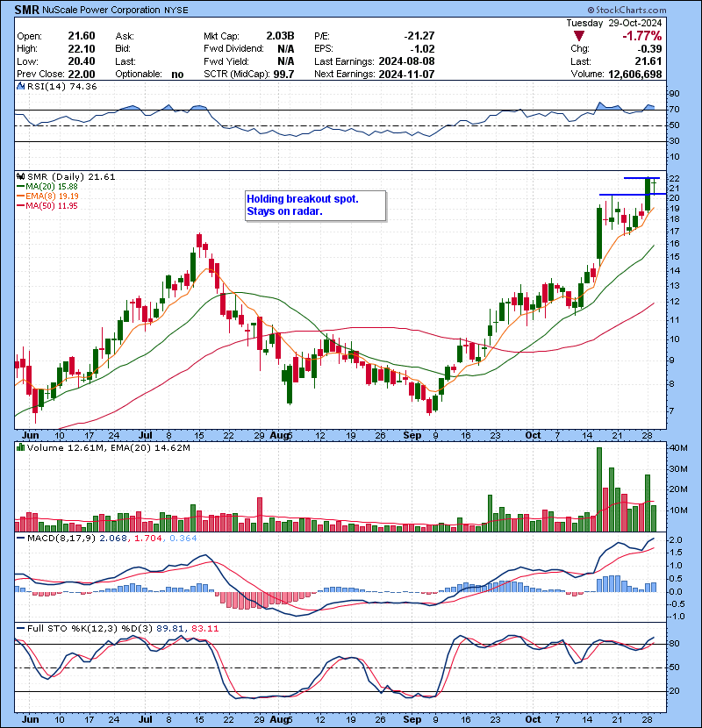
Task: Click the Next Earnings date 2024-11-07
Action: 406,75
